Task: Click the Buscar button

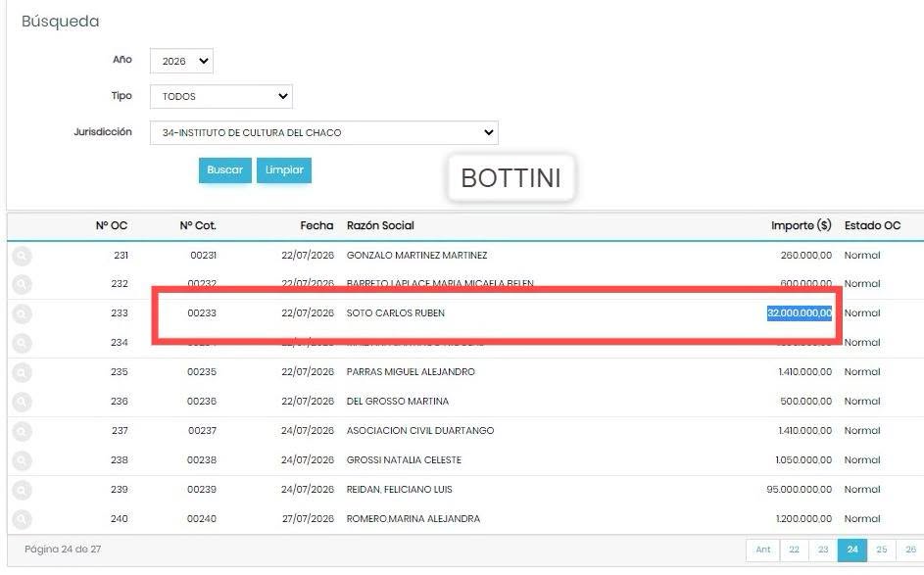Action: [x=225, y=170]
